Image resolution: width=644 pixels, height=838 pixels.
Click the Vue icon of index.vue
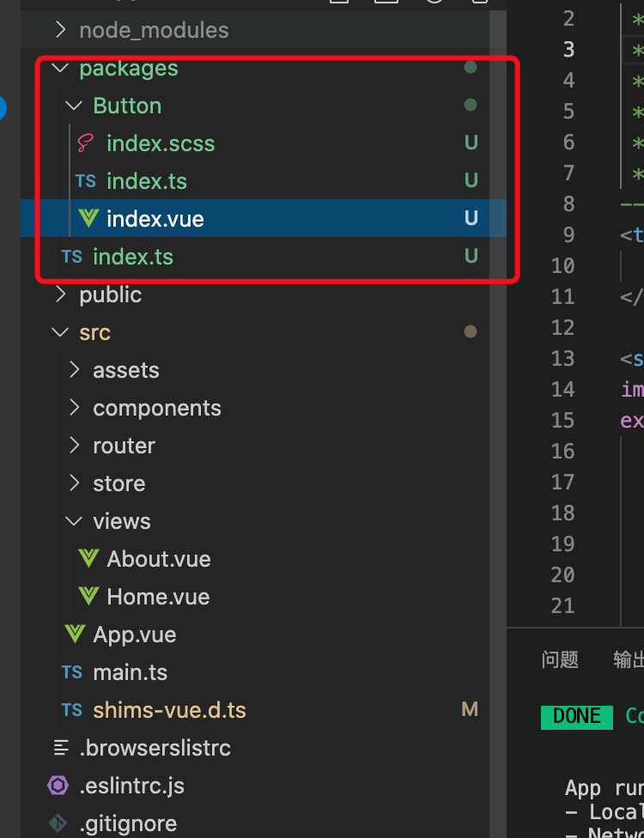88,219
